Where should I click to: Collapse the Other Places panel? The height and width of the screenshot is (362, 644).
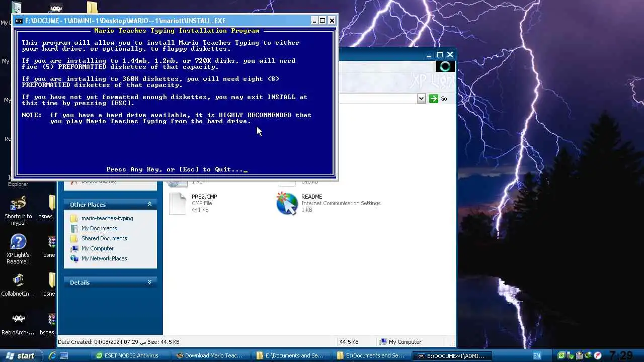(x=149, y=204)
